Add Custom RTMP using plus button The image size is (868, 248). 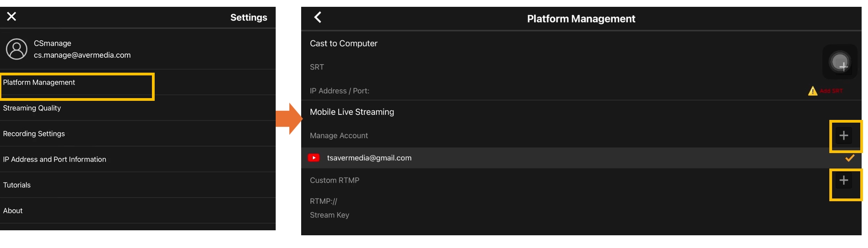pos(844,181)
